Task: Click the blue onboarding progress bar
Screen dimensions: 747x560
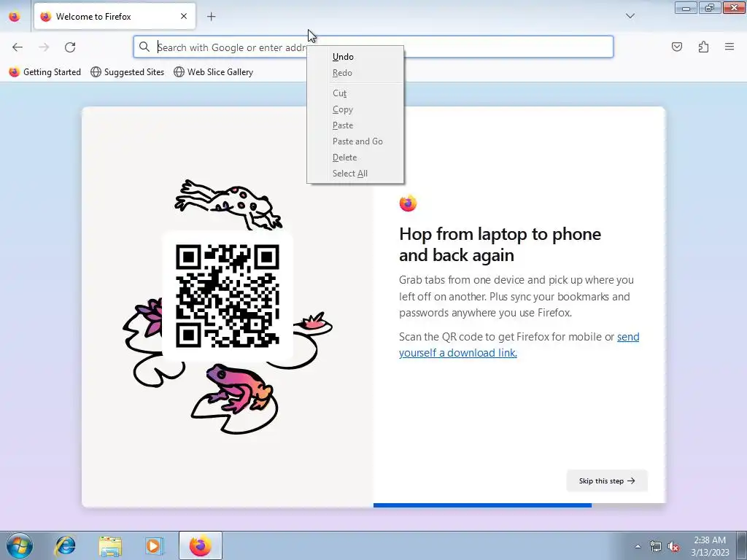Action: tap(482, 505)
